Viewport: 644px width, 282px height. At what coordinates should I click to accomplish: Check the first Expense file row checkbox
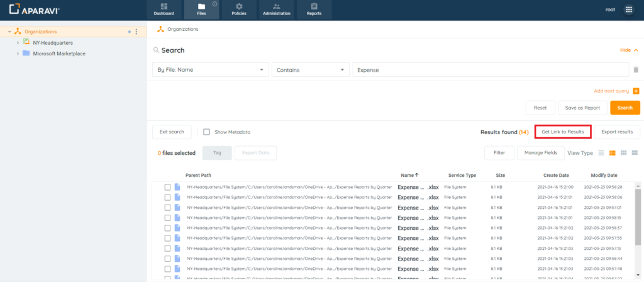pyautogui.click(x=167, y=187)
